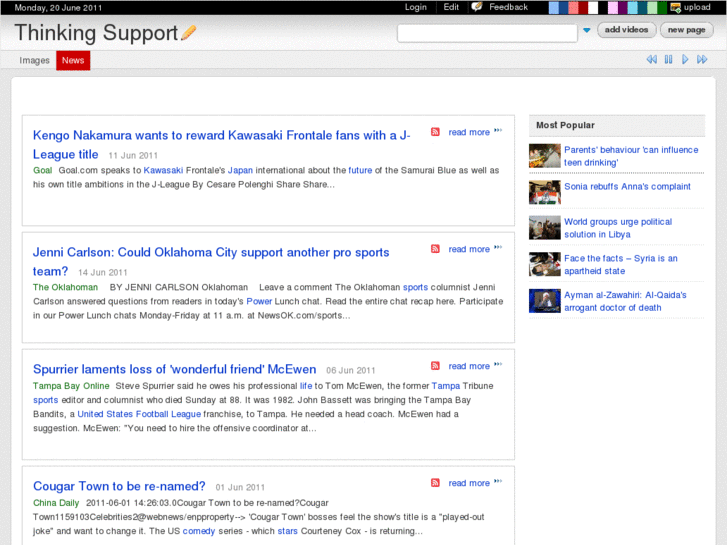Open Ayman al-Zawahiri Al-Qaida's doctor link

click(x=625, y=301)
